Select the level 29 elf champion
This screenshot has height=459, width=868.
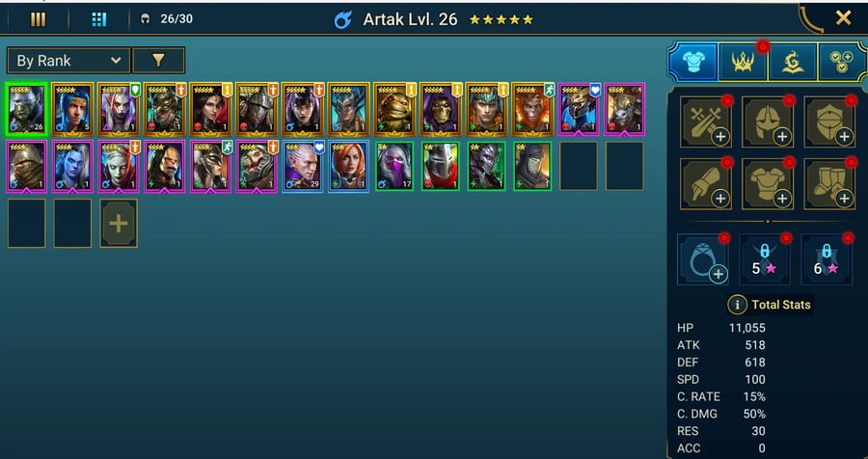(x=302, y=167)
